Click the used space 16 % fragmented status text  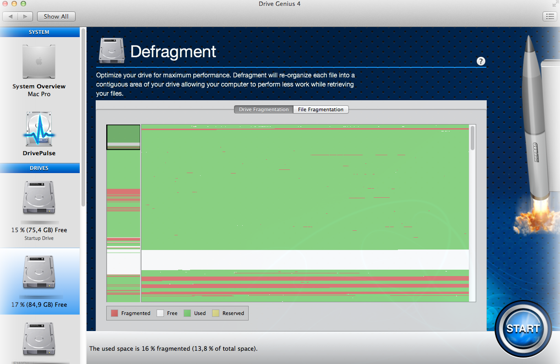pyautogui.click(x=173, y=349)
